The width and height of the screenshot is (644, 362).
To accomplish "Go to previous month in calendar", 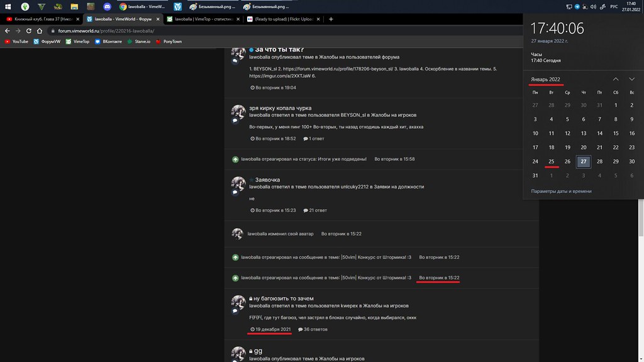I will click(615, 79).
